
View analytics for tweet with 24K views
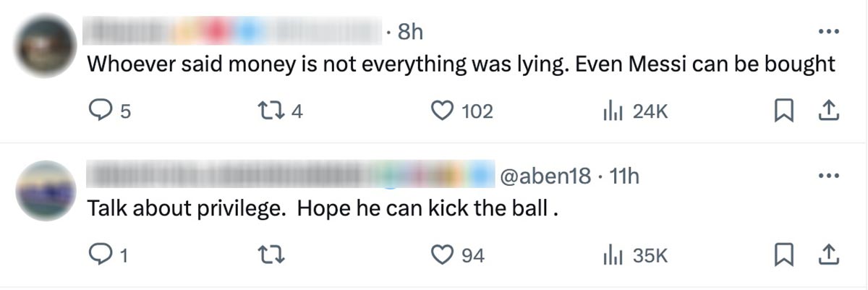point(611,111)
